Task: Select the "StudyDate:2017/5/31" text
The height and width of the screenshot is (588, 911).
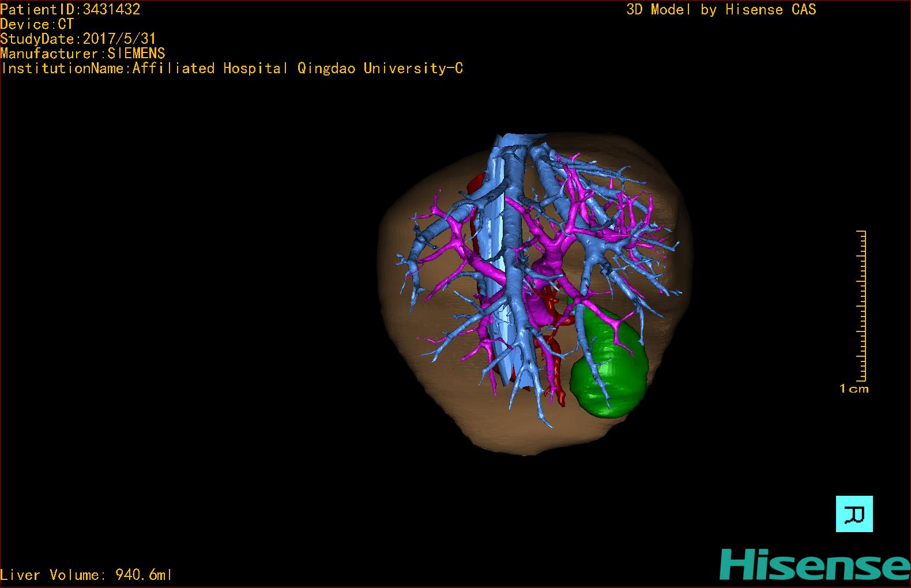Action: tap(78, 39)
